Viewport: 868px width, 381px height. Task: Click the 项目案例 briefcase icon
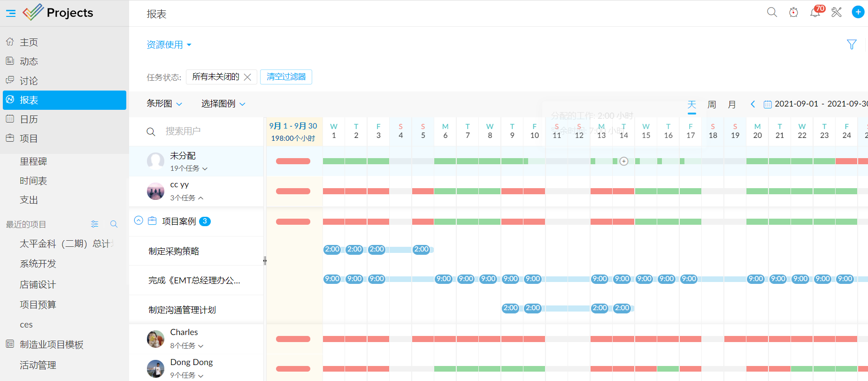pos(152,221)
